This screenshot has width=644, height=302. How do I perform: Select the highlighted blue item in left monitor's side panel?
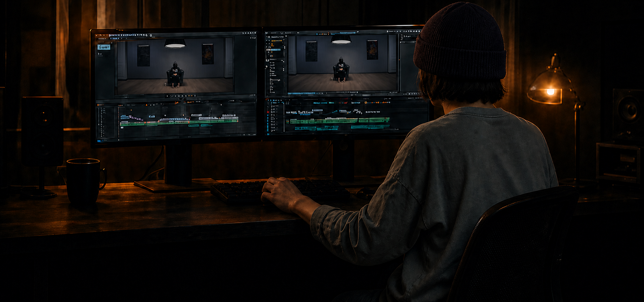click(104, 47)
